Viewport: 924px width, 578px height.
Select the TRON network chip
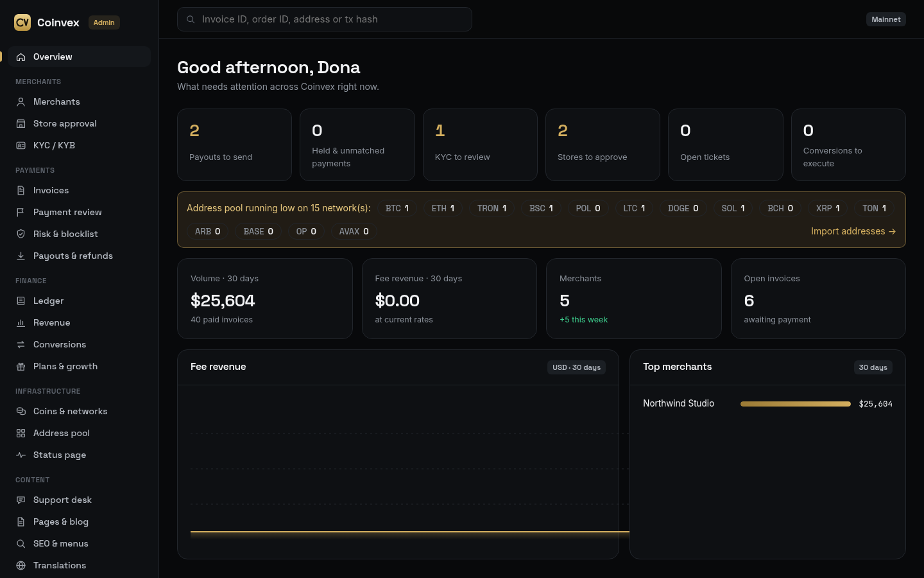tap(492, 208)
